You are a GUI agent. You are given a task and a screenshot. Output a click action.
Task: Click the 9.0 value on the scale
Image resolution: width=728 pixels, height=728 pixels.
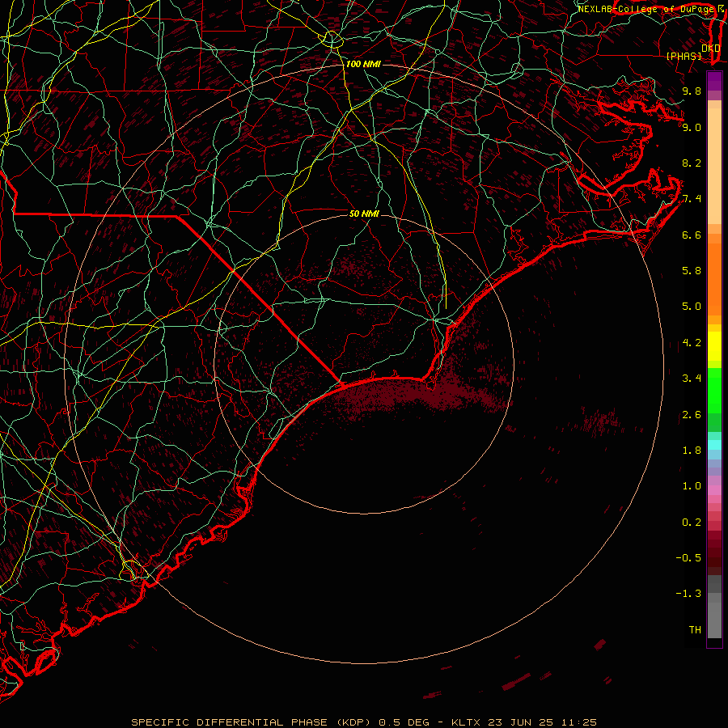tap(692, 127)
